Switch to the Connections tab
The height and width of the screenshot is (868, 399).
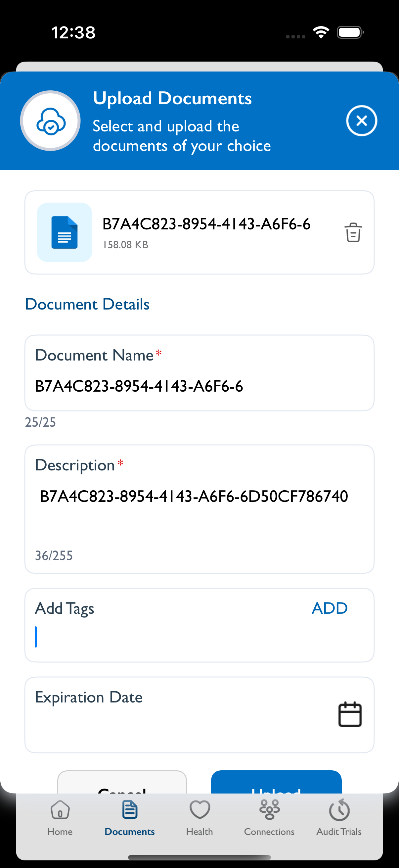[269, 817]
